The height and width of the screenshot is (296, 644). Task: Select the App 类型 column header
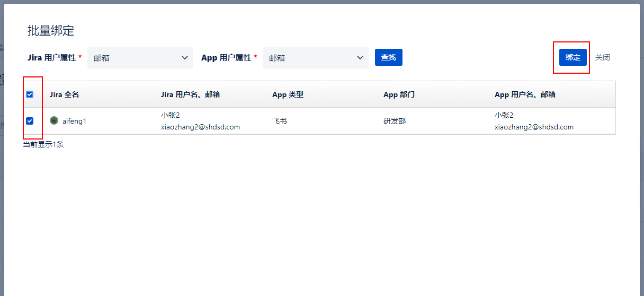[288, 94]
